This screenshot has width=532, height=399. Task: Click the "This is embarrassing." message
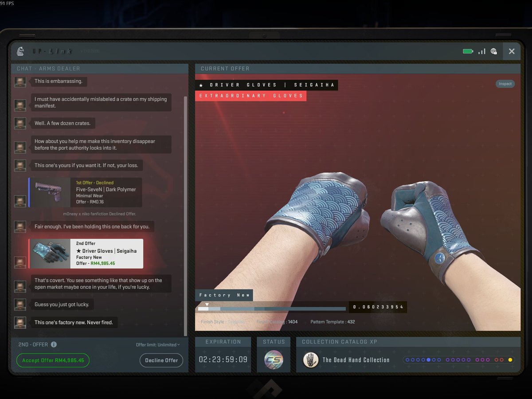click(x=58, y=82)
